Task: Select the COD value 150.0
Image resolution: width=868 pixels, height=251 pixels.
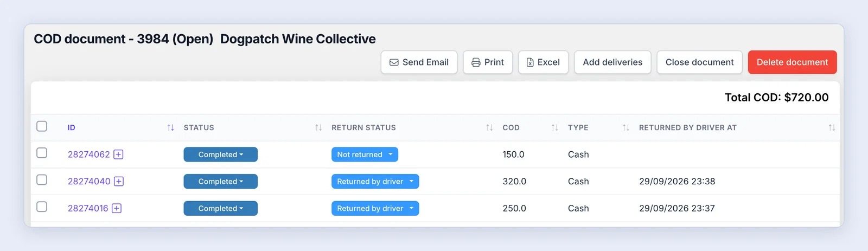Action: (x=513, y=155)
